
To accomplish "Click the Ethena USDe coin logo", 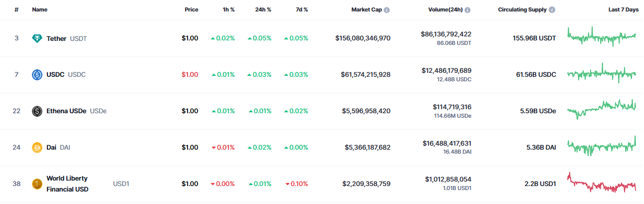I will [x=37, y=111].
